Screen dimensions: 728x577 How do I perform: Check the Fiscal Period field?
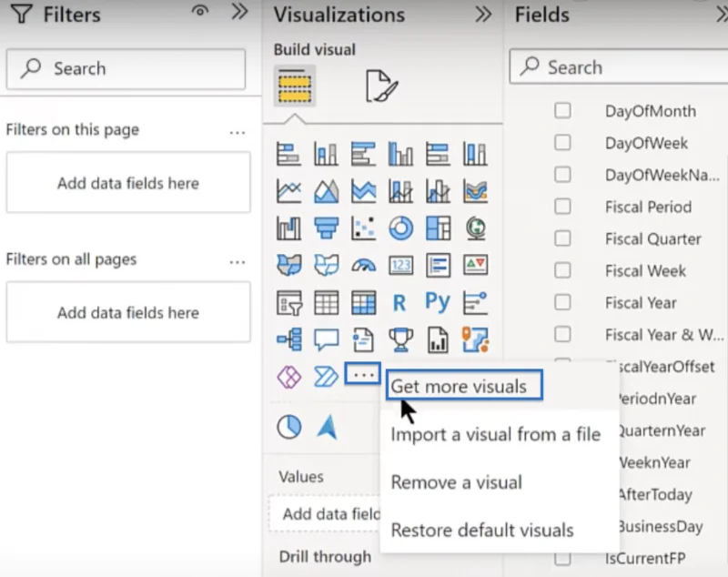(562, 207)
